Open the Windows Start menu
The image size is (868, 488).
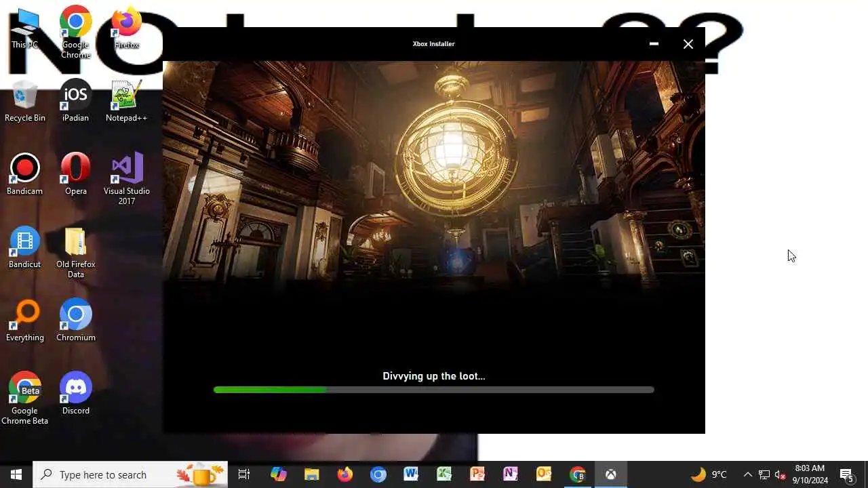click(16, 474)
